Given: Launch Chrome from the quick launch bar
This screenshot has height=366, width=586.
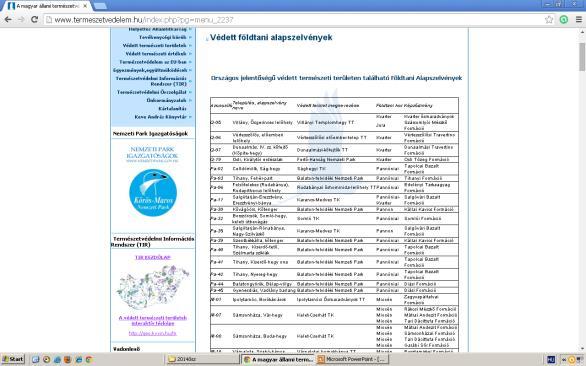Looking at the screenshot, I should [89, 360].
